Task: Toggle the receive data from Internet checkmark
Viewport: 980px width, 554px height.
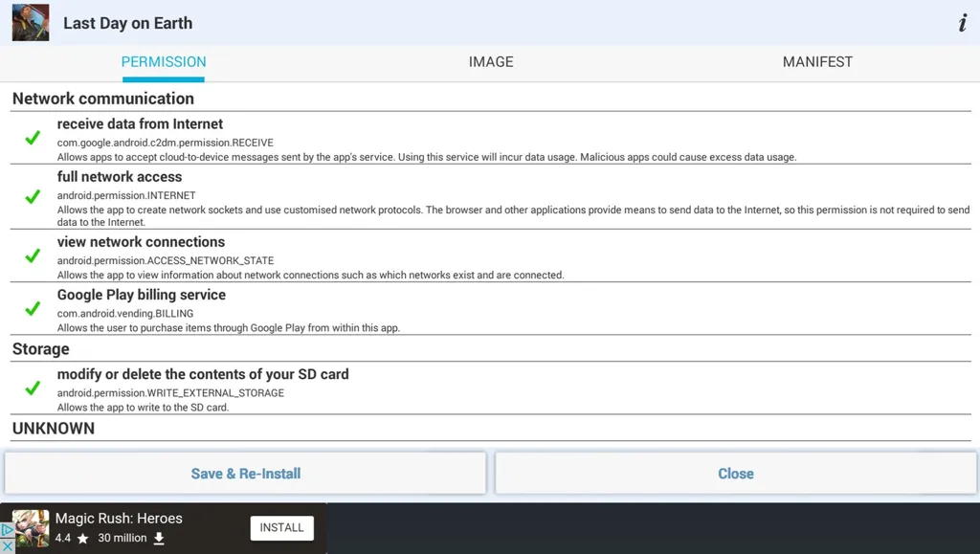Action: (33, 138)
